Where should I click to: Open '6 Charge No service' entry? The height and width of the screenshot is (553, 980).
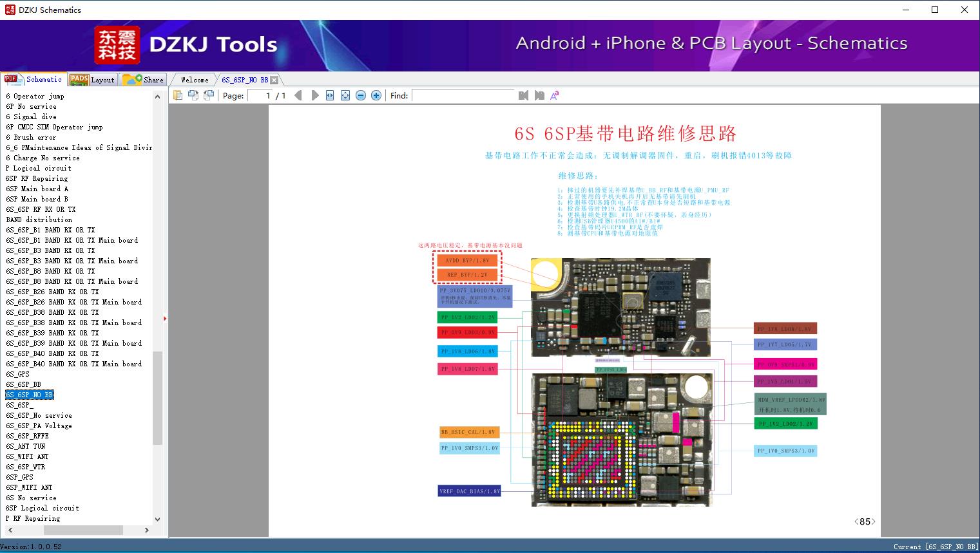tap(43, 158)
